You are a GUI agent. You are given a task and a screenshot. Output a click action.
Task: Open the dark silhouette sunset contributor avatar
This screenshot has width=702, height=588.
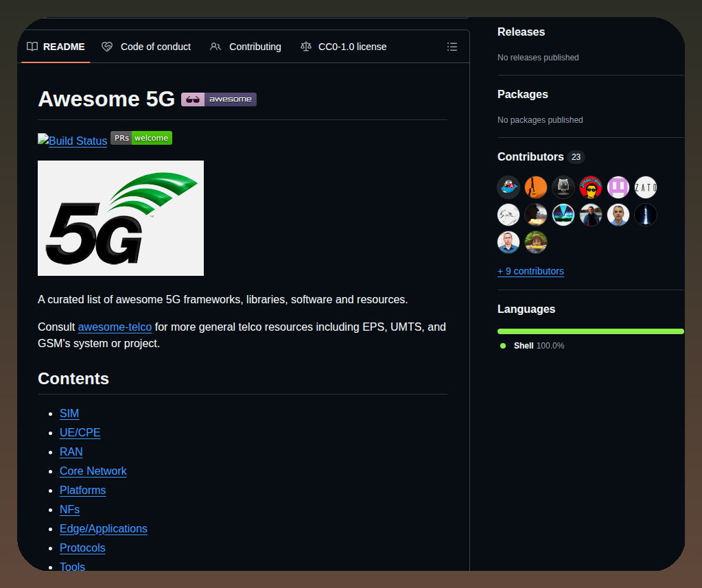tap(535, 215)
